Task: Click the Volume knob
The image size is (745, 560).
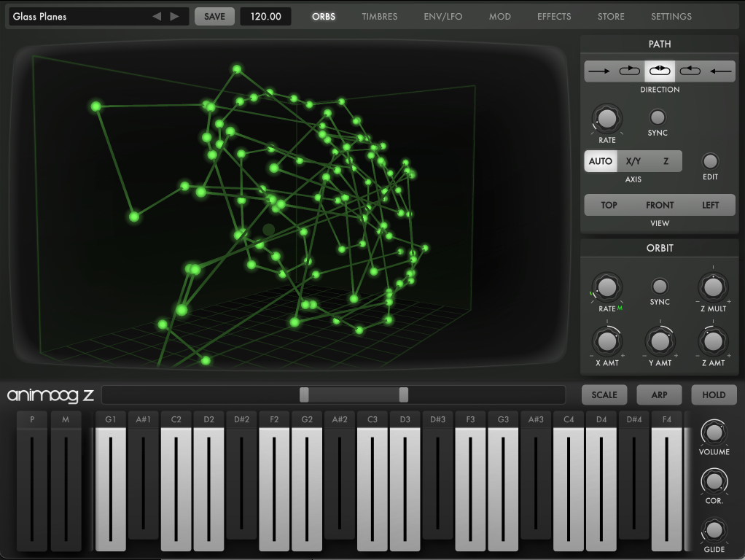Action: (x=714, y=432)
